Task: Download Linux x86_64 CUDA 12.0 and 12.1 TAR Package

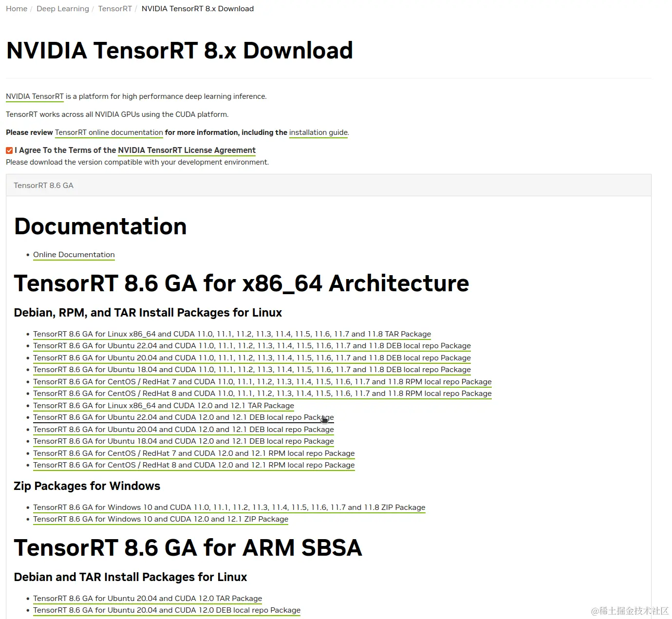Action: 163,405
